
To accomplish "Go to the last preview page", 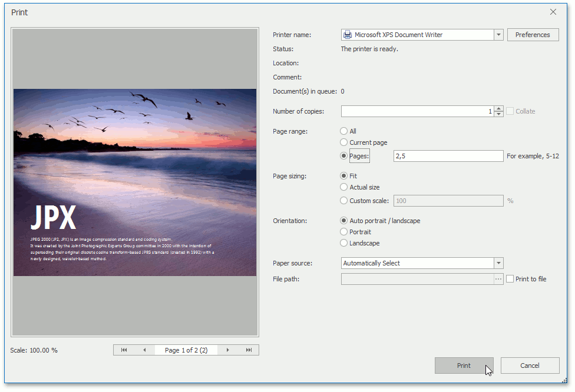I will [248, 350].
